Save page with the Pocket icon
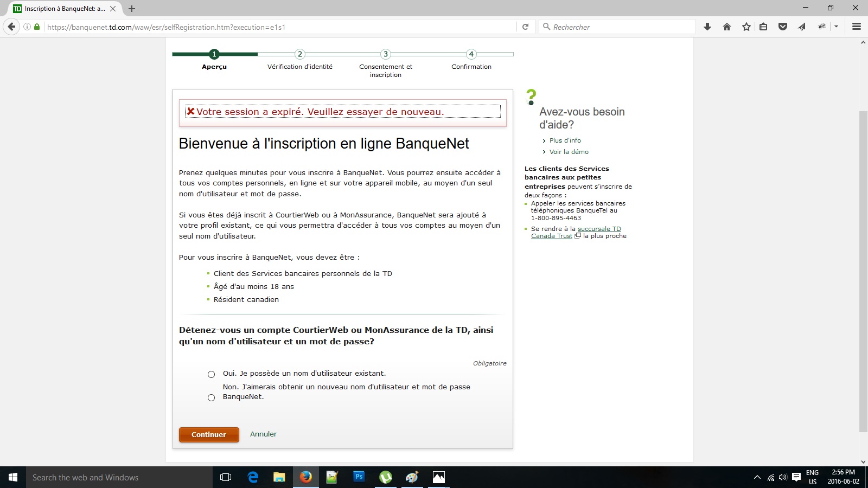 tap(782, 27)
